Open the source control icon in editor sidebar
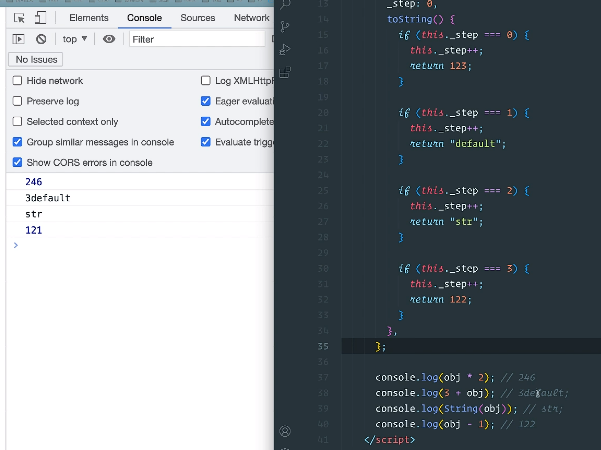The height and width of the screenshot is (450, 601). coord(285,26)
